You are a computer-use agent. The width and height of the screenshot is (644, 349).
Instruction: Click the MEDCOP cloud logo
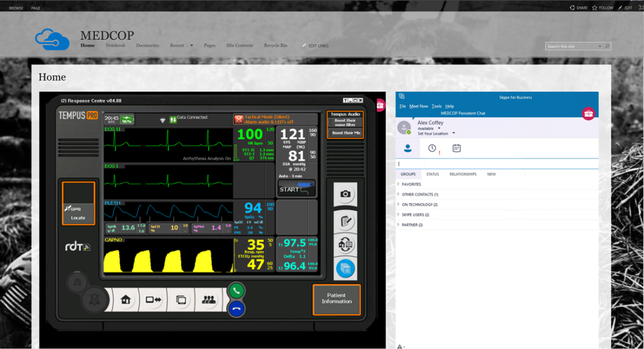click(52, 40)
